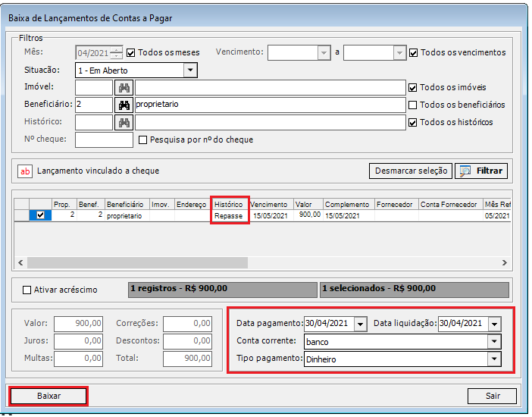Select the Repasse cell in the grid

(230, 215)
